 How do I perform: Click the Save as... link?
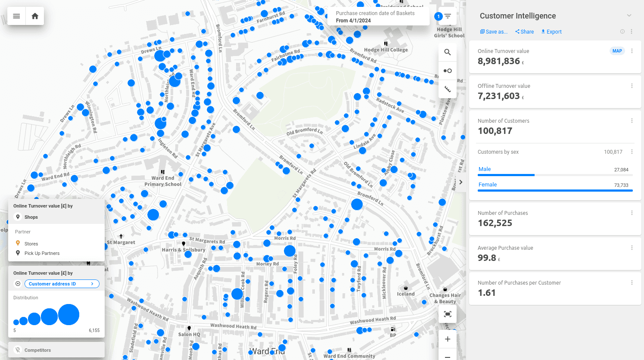[494, 31]
